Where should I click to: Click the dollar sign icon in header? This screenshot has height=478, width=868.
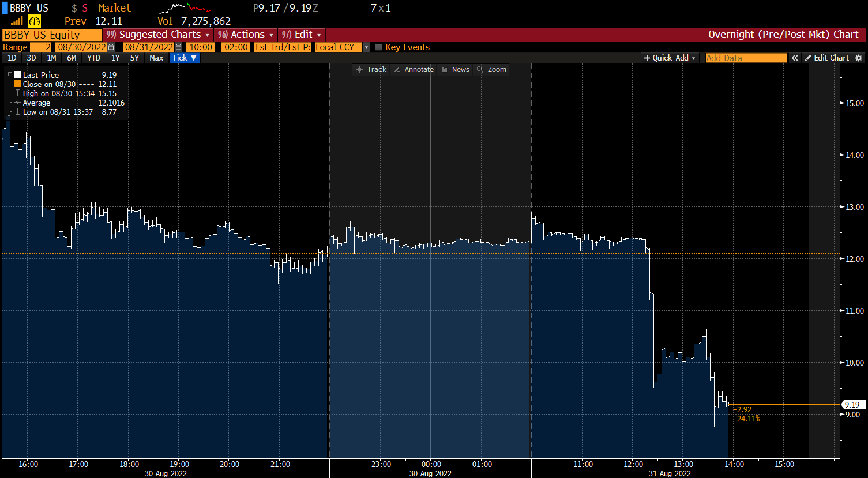click(x=74, y=8)
